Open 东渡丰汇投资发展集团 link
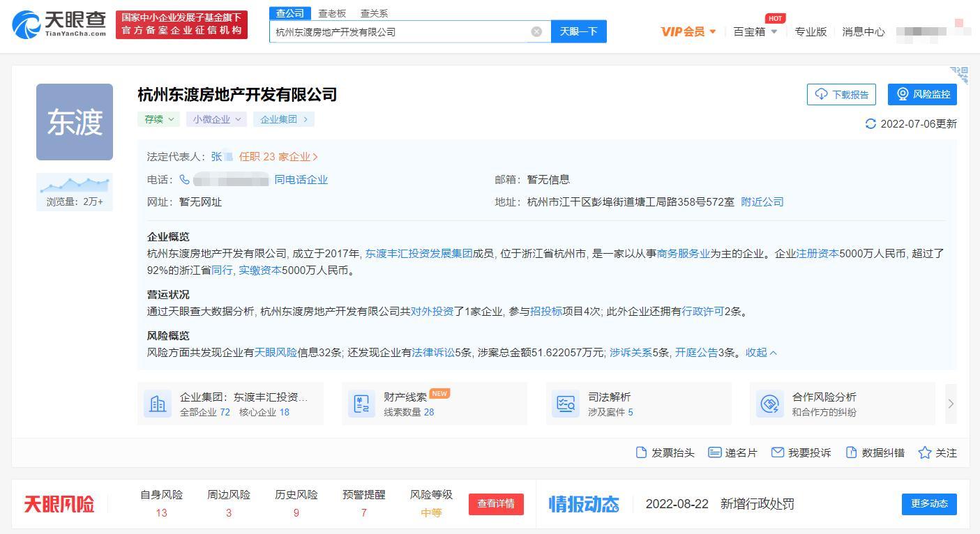 click(x=419, y=254)
